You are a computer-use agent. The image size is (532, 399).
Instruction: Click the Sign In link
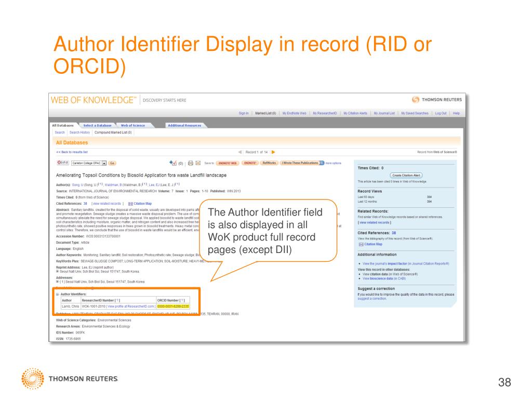244,113
